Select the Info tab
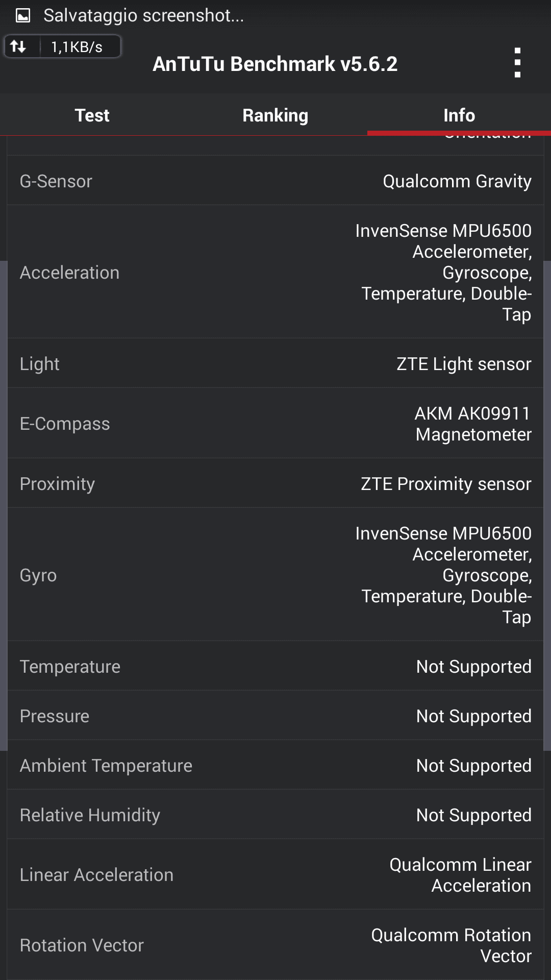This screenshot has width=551, height=980. (459, 115)
